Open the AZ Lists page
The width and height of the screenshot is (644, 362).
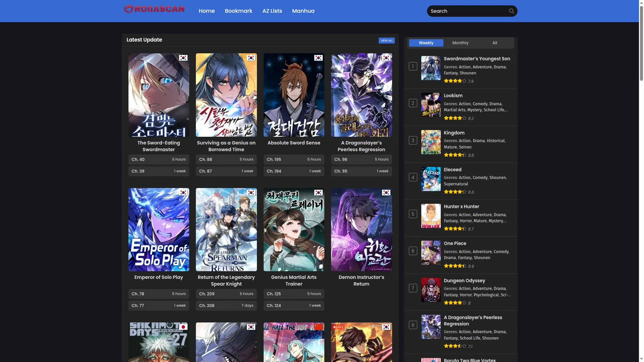(272, 11)
